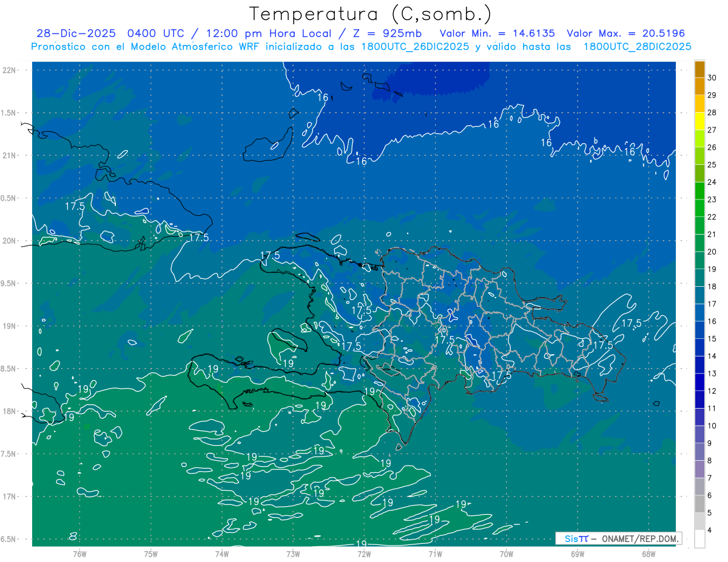Click legend scale value 14
728x562 pixels.
click(x=712, y=356)
